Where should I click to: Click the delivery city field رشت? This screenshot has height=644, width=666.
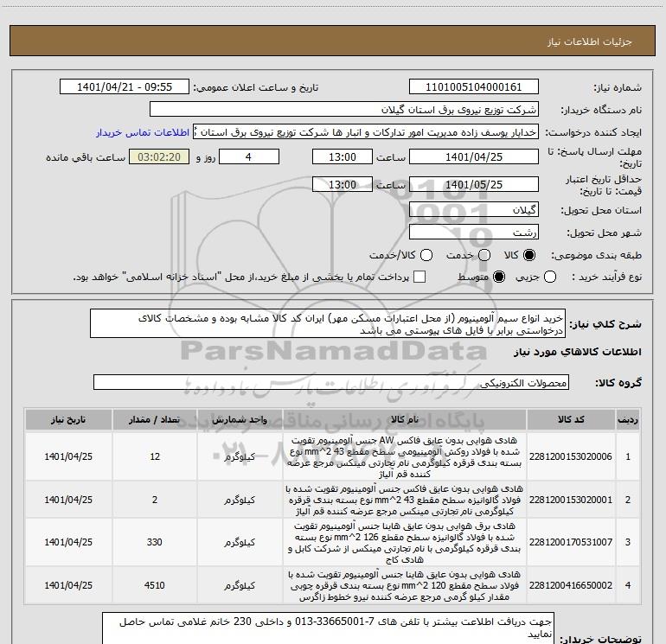pyautogui.click(x=474, y=233)
